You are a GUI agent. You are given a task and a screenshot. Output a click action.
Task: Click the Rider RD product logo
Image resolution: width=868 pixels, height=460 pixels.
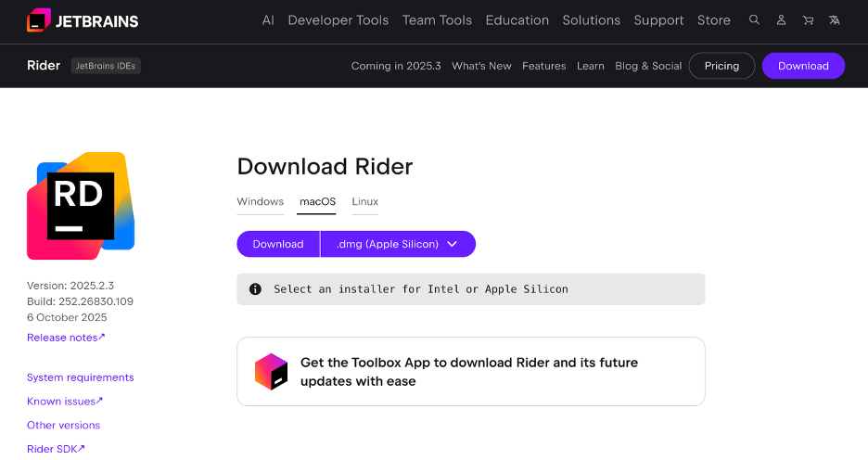[81, 205]
